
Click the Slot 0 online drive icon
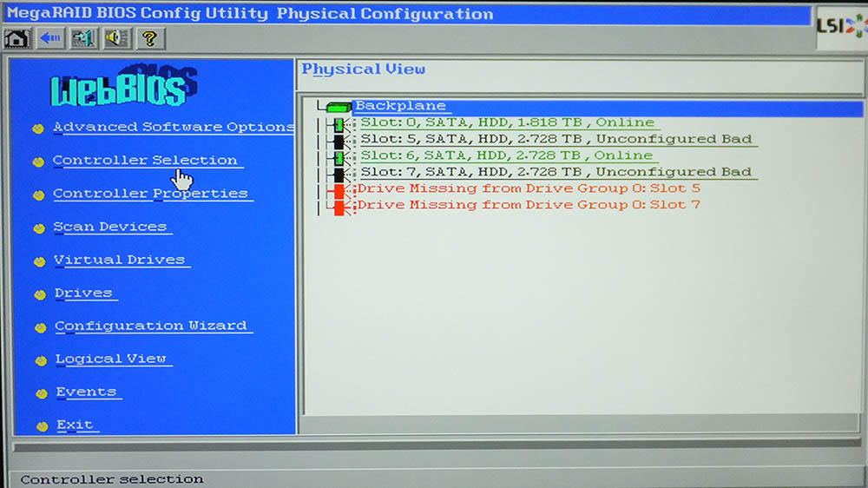click(x=339, y=123)
